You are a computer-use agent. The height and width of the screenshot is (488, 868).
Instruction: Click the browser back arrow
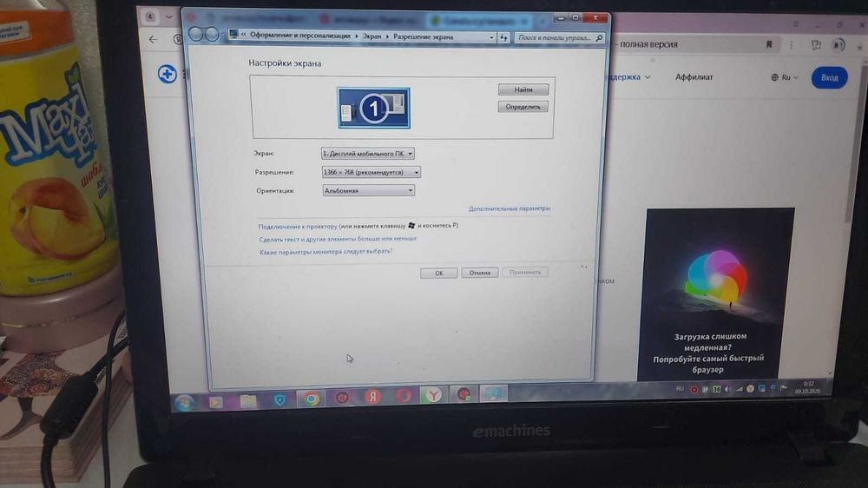click(x=154, y=39)
